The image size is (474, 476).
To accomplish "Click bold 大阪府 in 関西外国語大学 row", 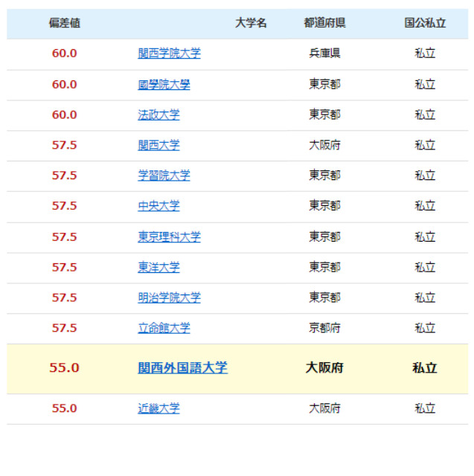I will point(324,367).
